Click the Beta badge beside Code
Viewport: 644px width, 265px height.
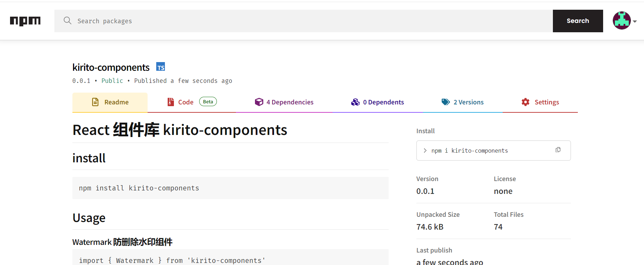[208, 102]
